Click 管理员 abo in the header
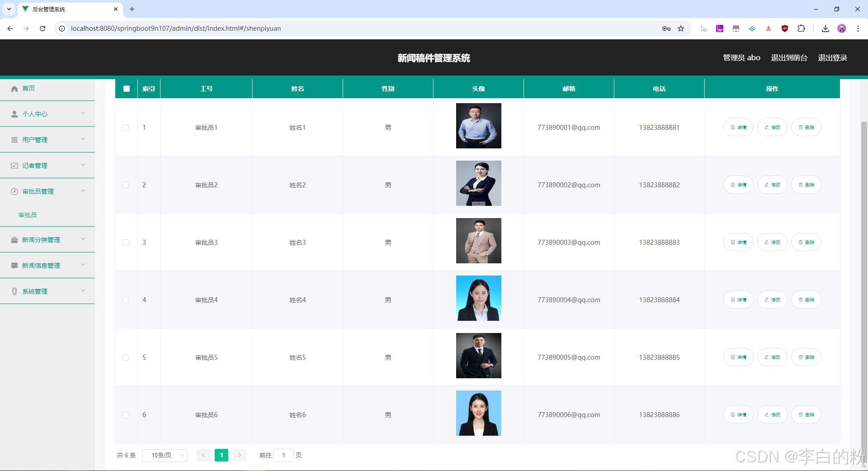This screenshot has width=868, height=471. 741,57
